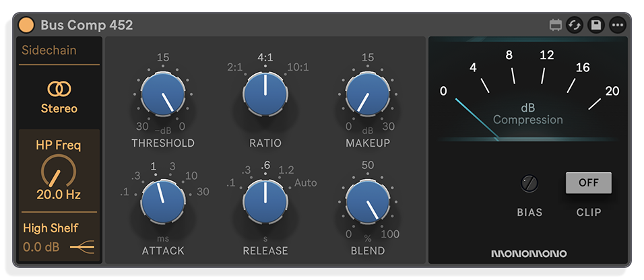Click the 0.0 dB high shelf value
Screen dimensions: 644x280
click(x=41, y=247)
